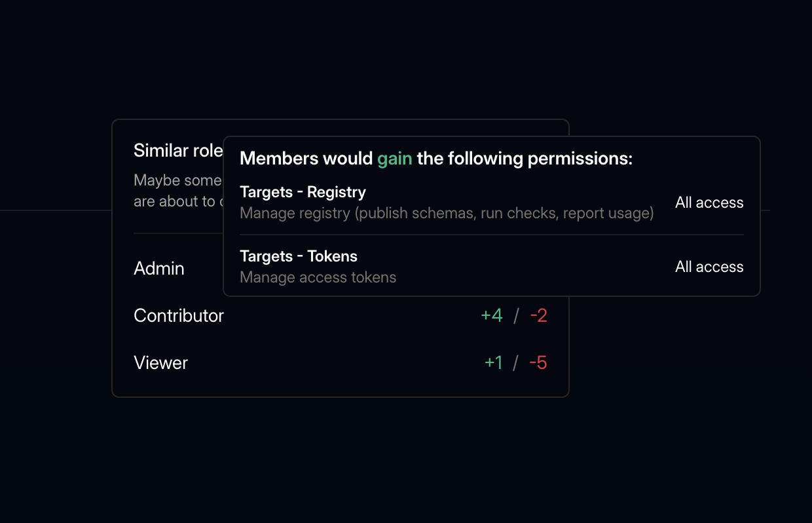
Task: Select the Contributor role
Action: [179, 315]
